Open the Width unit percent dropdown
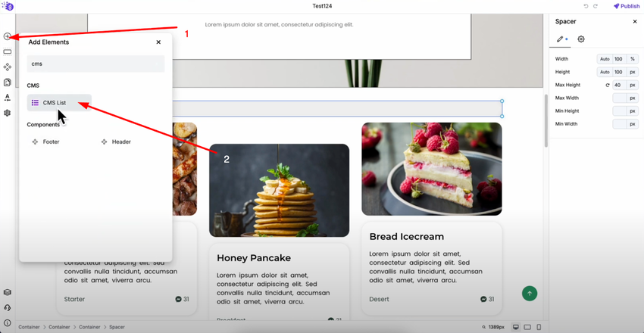644x333 pixels. [633, 59]
